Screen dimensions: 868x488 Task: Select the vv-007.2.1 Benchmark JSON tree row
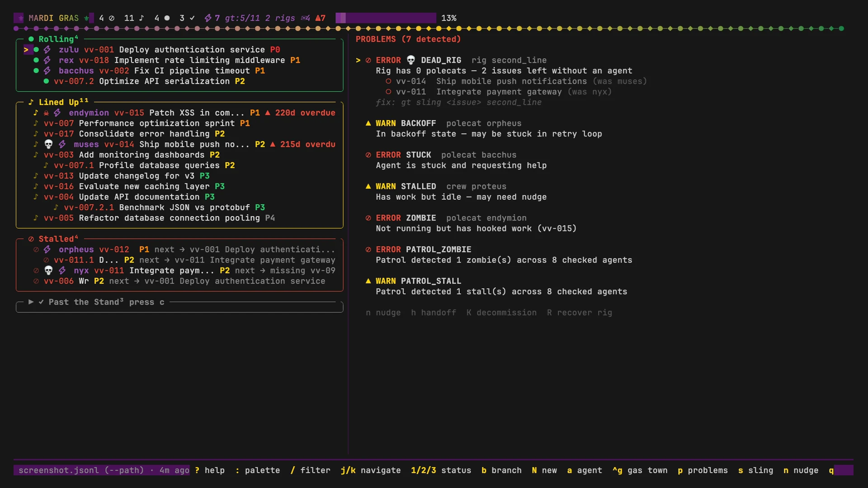(x=159, y=207)
